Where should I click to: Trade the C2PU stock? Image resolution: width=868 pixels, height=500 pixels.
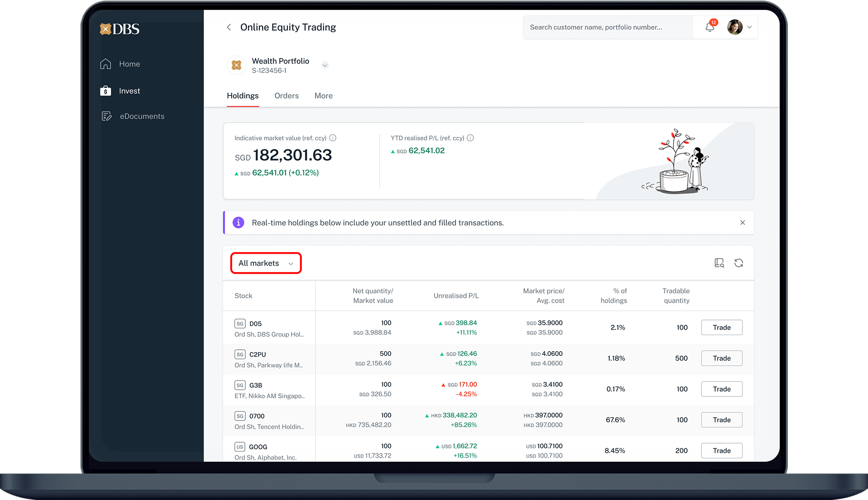(x=722, y=358)
